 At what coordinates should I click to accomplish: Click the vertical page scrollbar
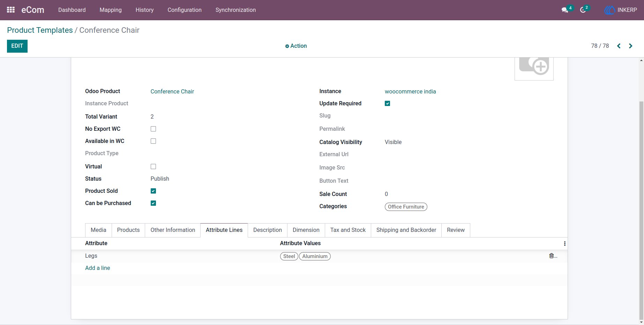641,209
